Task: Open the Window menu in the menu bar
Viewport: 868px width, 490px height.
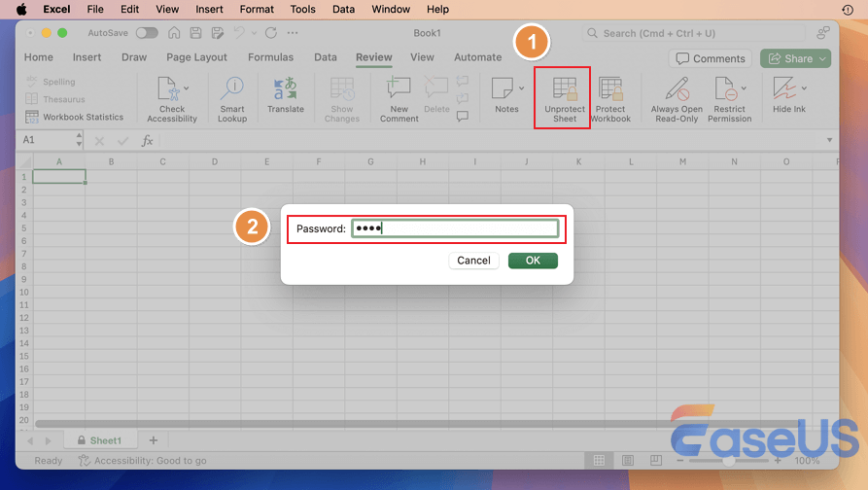Action: point(391,10)
